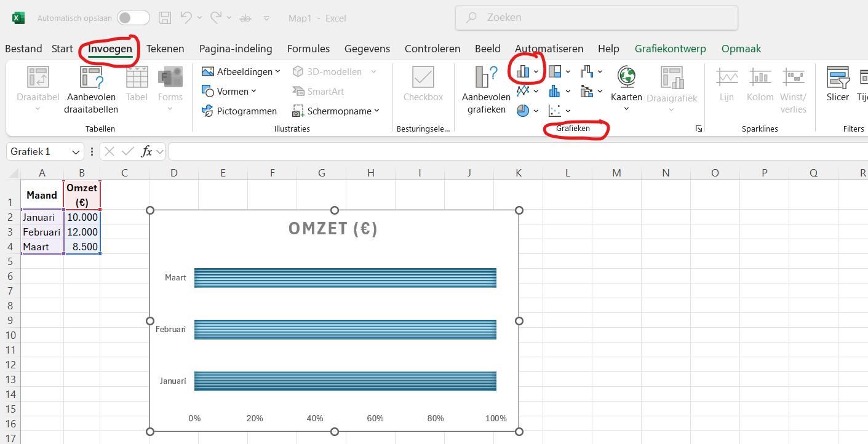This screenshot has height=444, width=868.
Task: Open the Beeld tab
Action: pos(487,49)
